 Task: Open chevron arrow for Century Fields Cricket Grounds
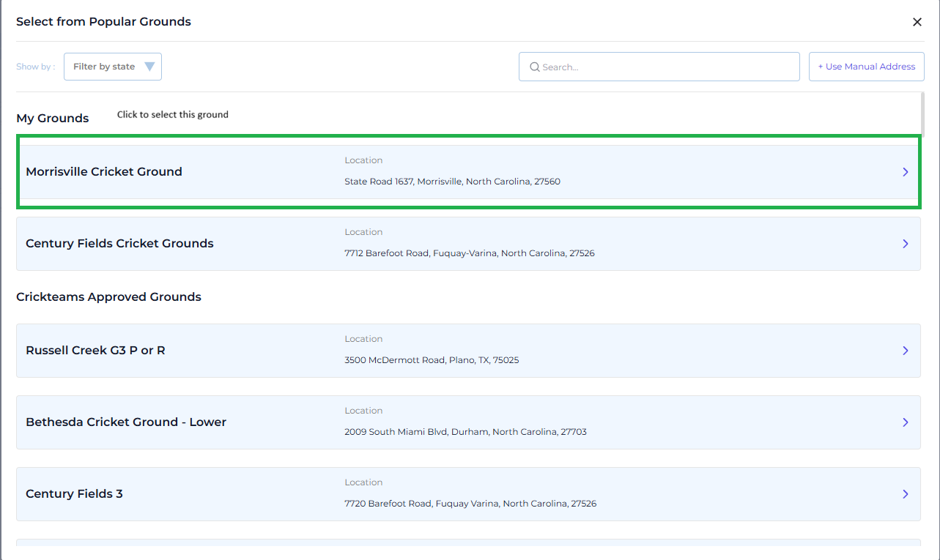tap(906, 244)
